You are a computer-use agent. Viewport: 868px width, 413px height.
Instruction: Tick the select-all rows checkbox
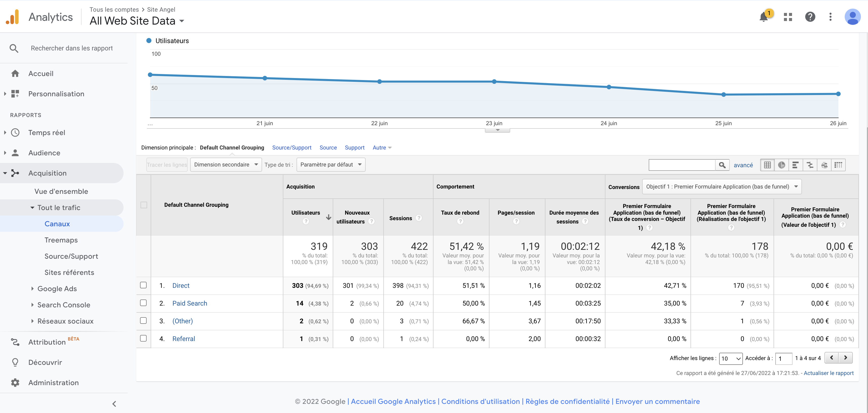tap(144, 205)
